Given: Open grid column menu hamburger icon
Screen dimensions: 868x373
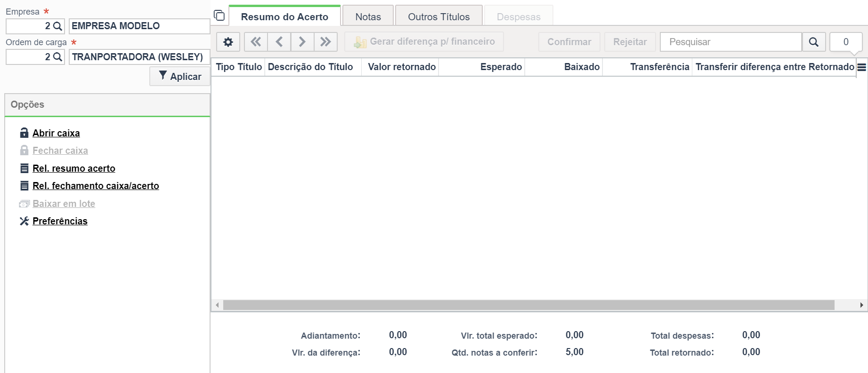Looking at the screenshot, I should point(861,67).
